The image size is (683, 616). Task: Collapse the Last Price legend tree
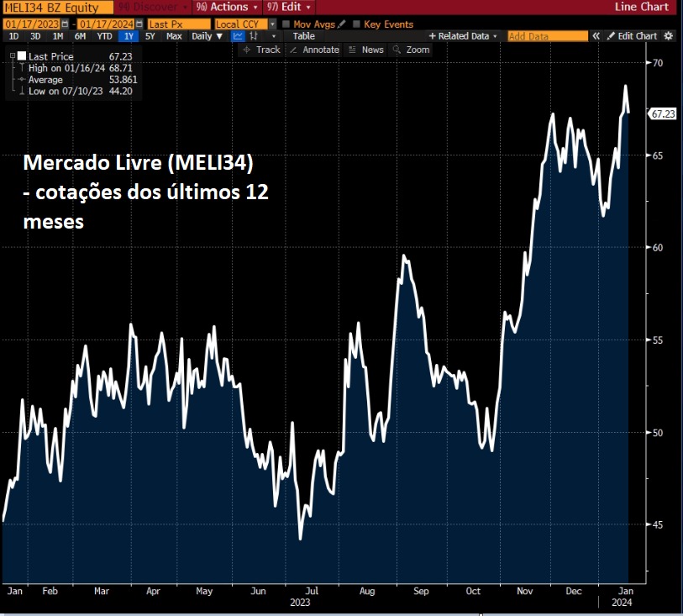(13, 55)
